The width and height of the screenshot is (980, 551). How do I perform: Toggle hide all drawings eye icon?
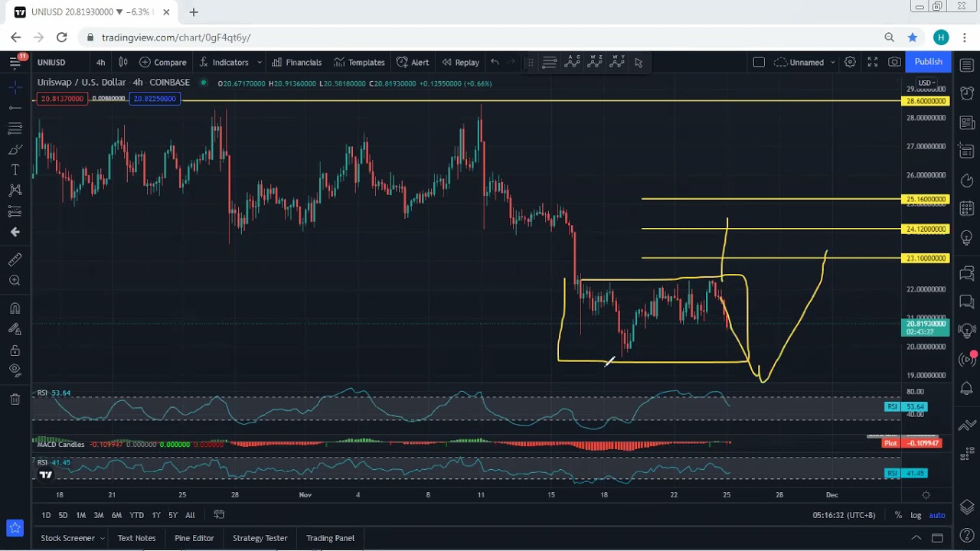15,371
